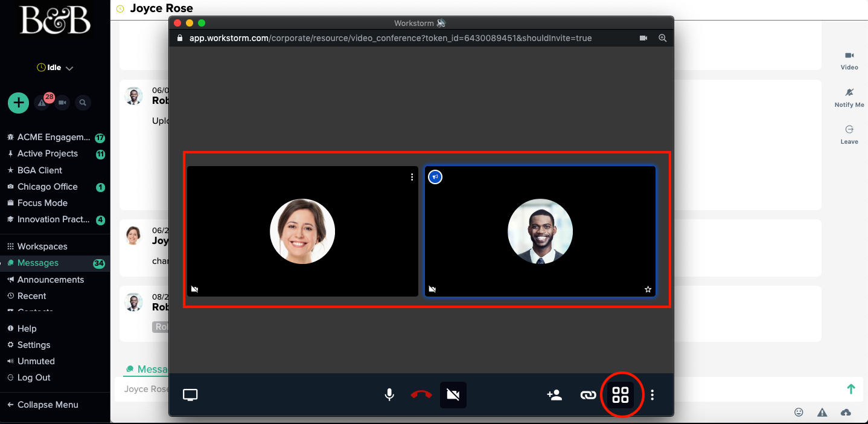Start a Video call from right panel
The width and height of the screenshot is (868, 424).
tap(849, 60)
